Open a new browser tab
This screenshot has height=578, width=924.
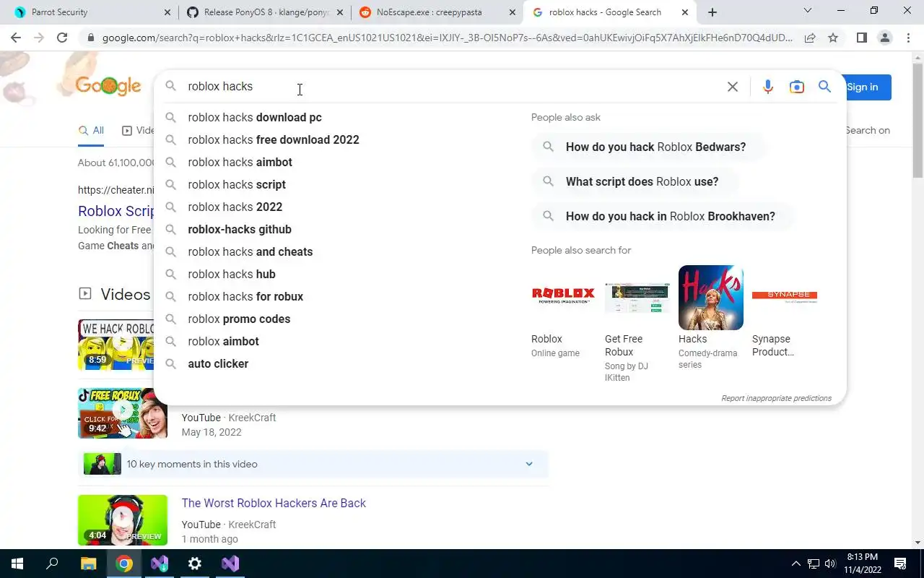[712, 12]
